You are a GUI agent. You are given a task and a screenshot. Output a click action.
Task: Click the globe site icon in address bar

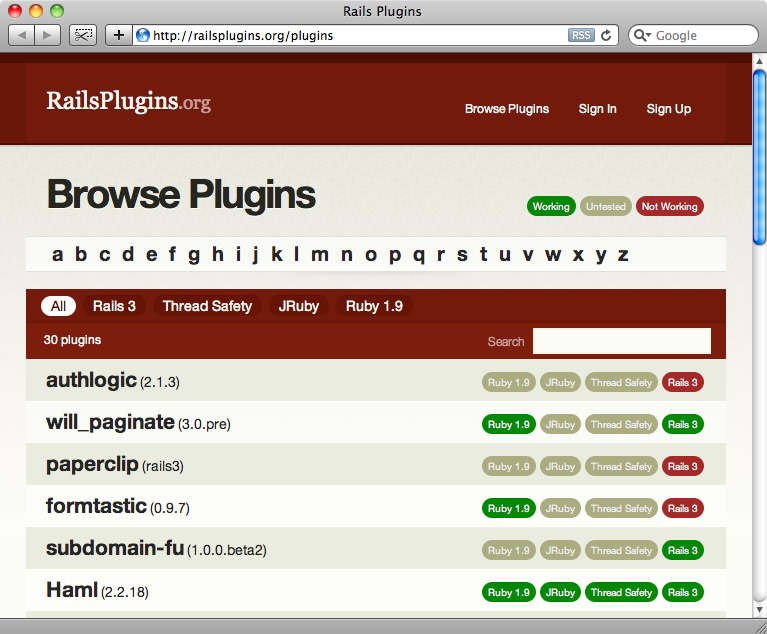pos(143,35)
